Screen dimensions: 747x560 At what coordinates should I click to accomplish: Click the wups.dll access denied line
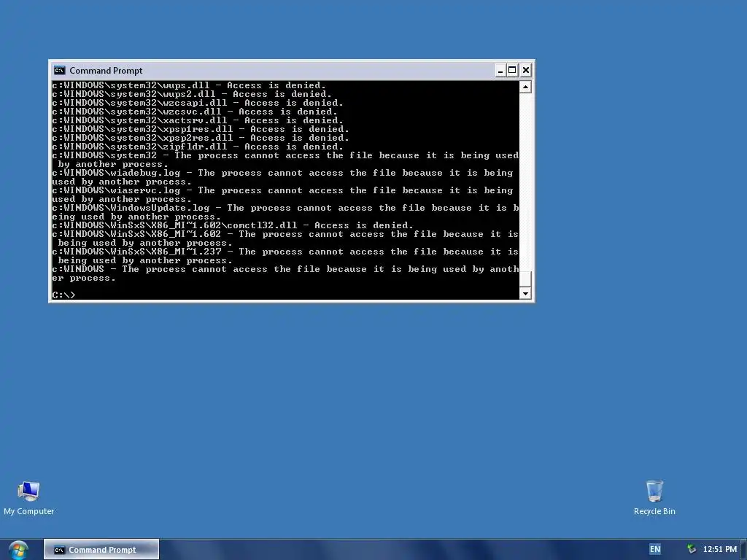pos(189,85)
